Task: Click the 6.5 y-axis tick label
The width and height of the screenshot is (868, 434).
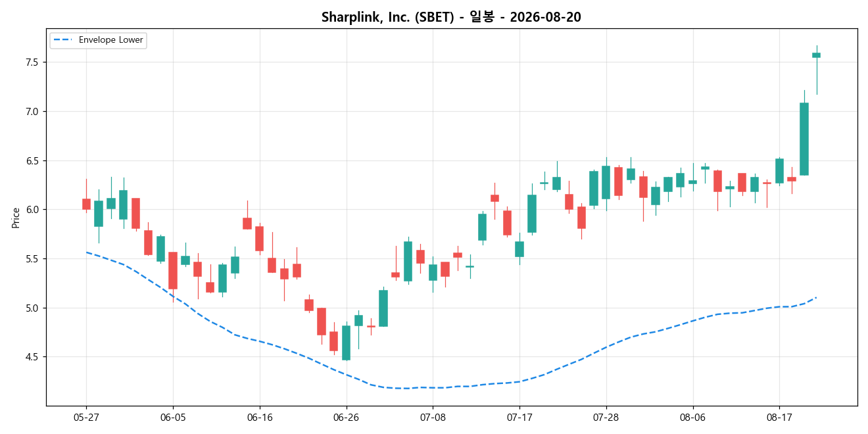Action: tap(33, 160)
